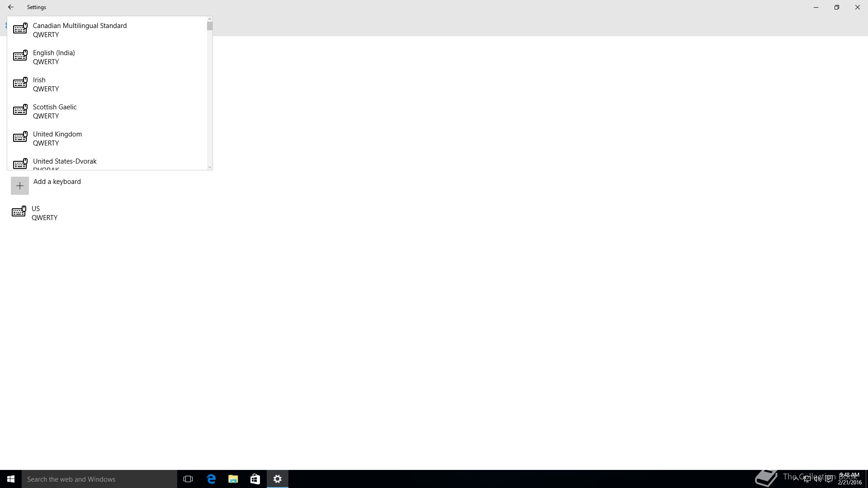Open Task View from the taskbar

(188, 479)
